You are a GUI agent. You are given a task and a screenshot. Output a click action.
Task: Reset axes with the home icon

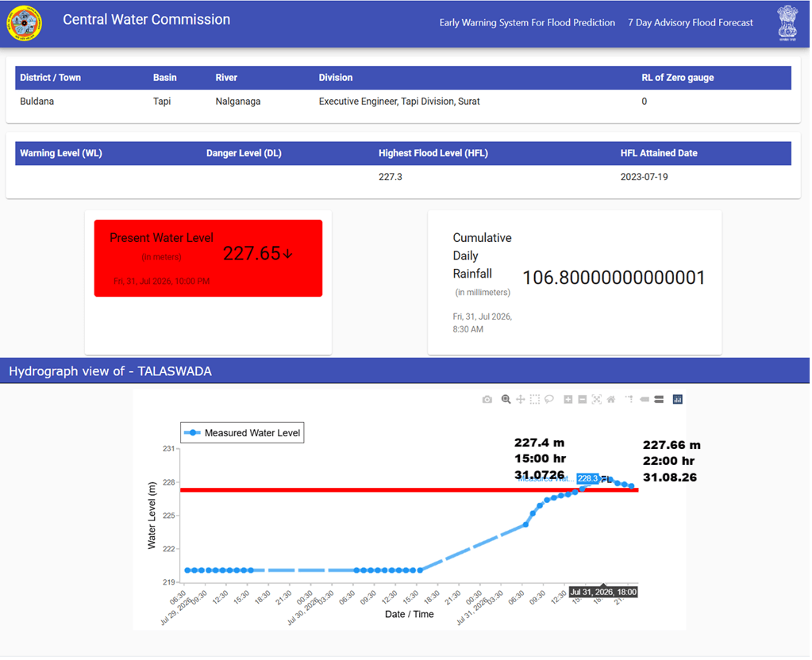tap(611, 400)
